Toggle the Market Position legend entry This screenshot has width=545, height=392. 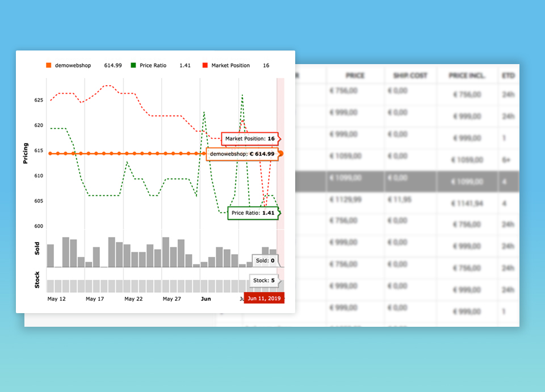[x=230, y=66]
